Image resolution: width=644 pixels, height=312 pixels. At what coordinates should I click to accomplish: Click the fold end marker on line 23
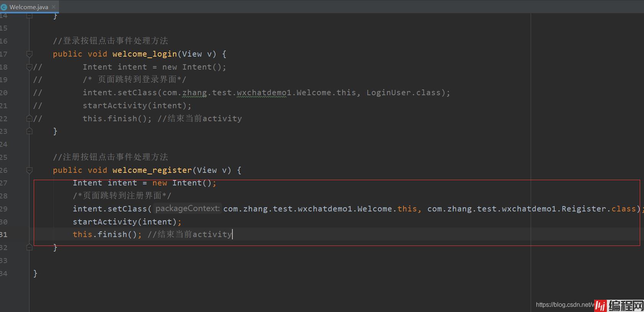point(29,131)
